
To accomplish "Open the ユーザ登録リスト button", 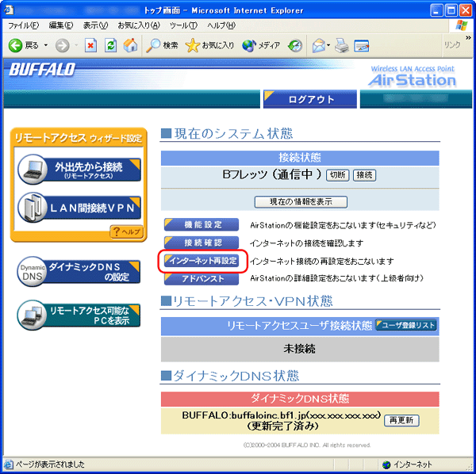I will [406, 325].
